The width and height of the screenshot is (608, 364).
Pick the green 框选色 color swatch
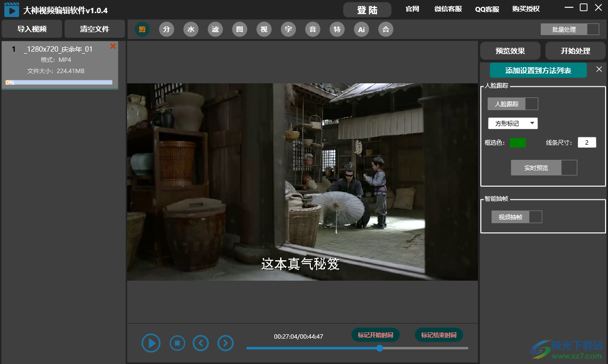coord(518,143)
